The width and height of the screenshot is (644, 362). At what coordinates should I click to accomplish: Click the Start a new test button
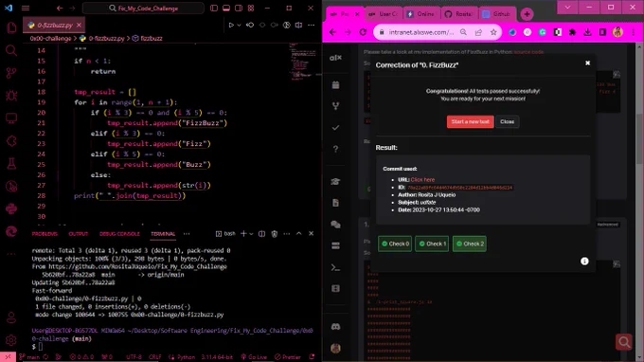click(x=471, y=121)
